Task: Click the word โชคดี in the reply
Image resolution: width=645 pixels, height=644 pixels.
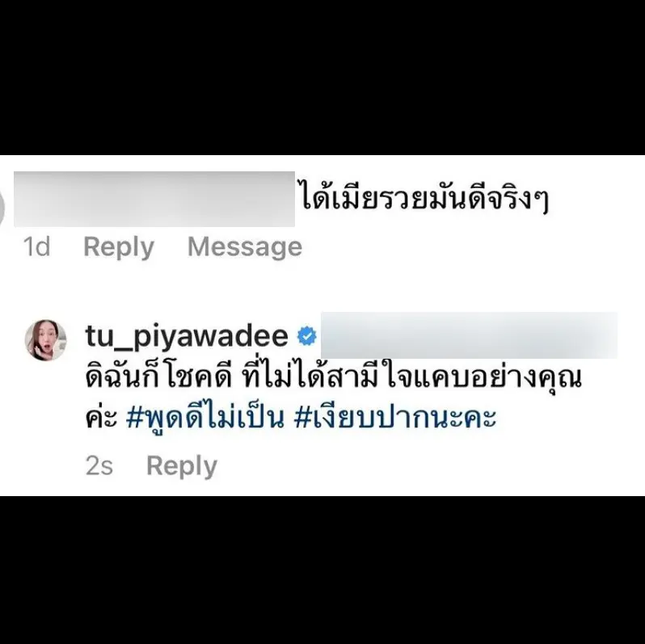Action: [x=200, y=378]
